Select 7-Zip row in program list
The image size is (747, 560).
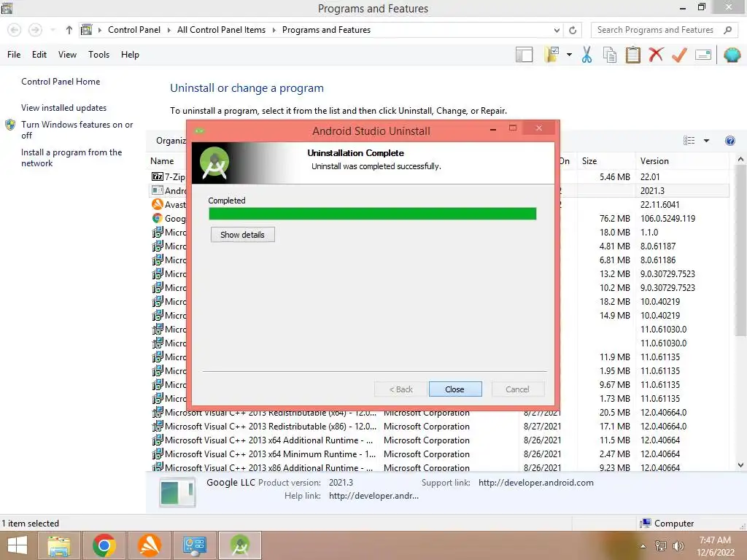[169, 176]
